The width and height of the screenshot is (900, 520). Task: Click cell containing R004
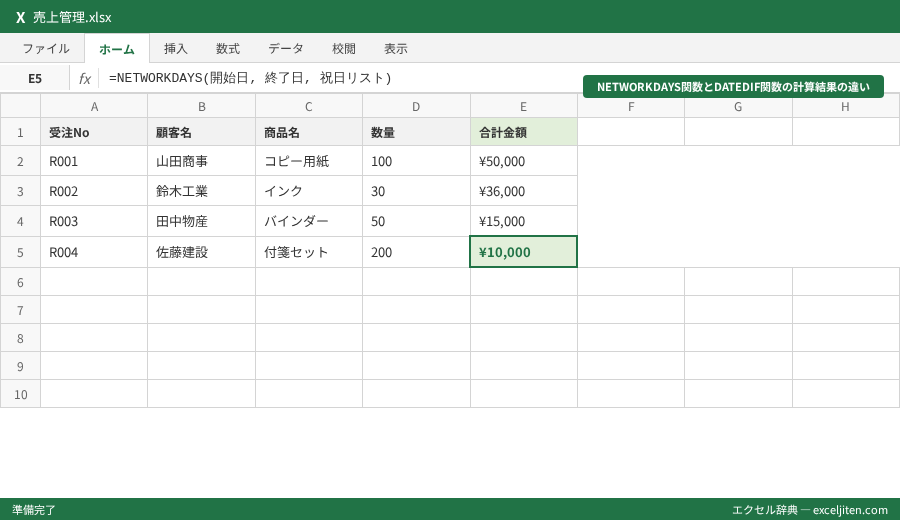point(94,252)
